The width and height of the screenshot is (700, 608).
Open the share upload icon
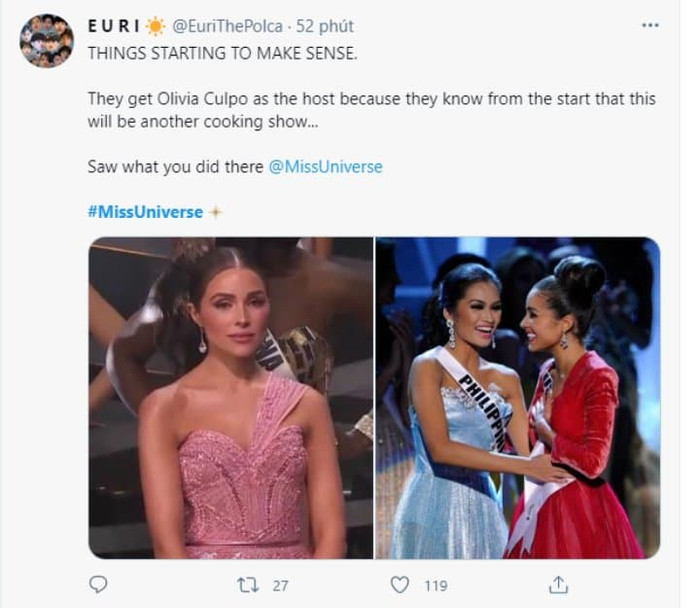(558, 585)
